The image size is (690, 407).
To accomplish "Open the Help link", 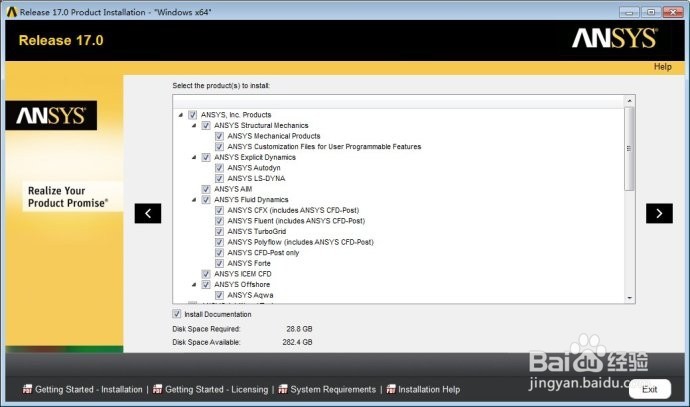I will [x=662, y=66].
